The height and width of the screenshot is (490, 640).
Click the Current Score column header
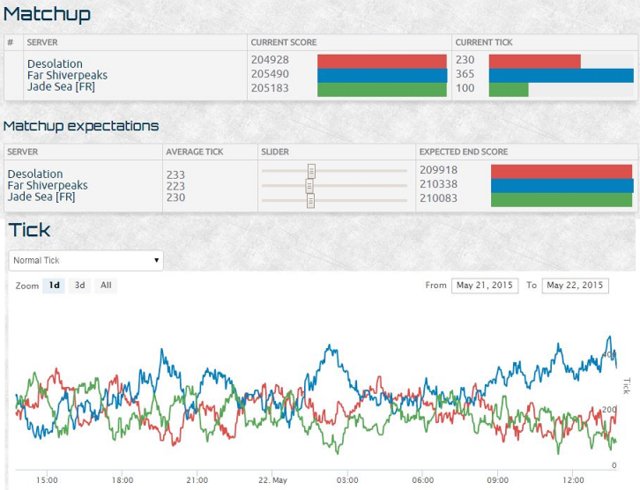(286, 43)
